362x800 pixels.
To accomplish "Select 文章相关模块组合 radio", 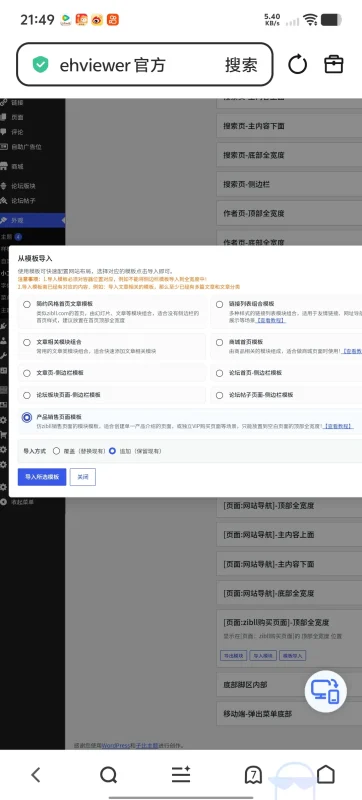I will tap(27, 342).
